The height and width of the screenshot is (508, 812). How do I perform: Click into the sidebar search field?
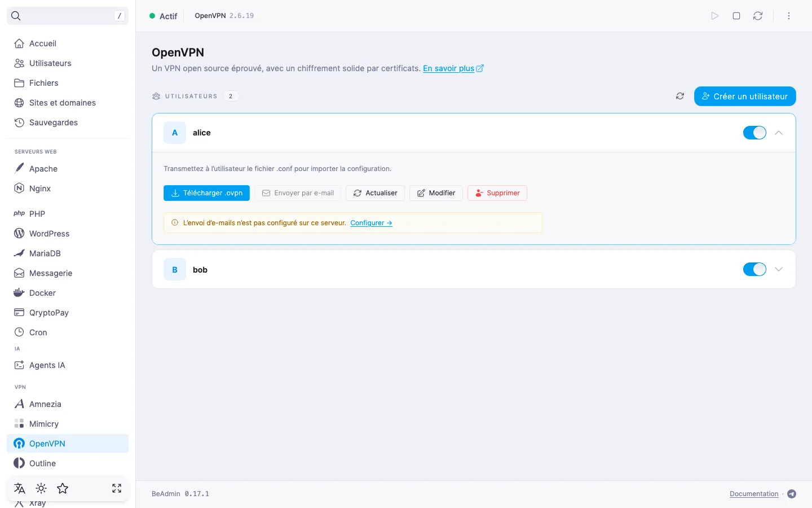(x=68, y=16)
